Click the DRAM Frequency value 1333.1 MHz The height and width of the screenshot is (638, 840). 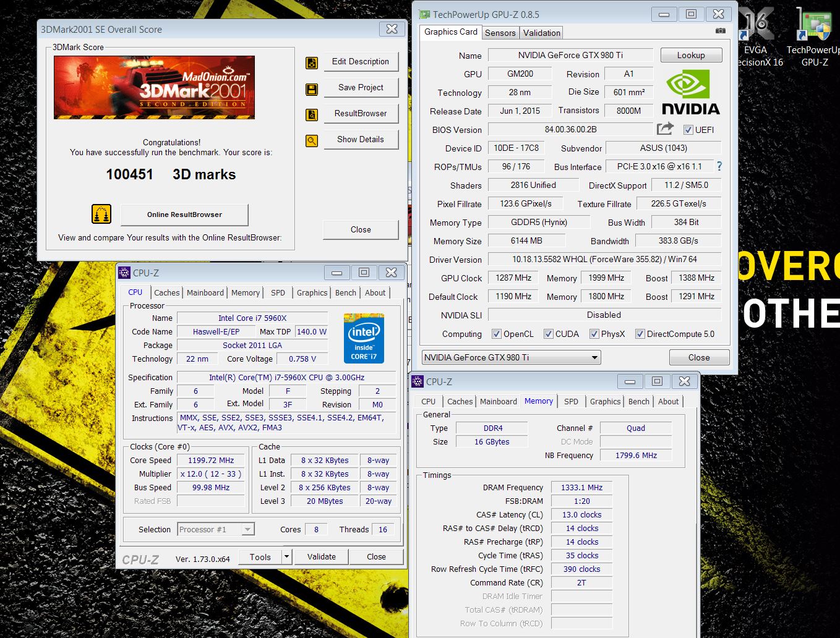581,487
